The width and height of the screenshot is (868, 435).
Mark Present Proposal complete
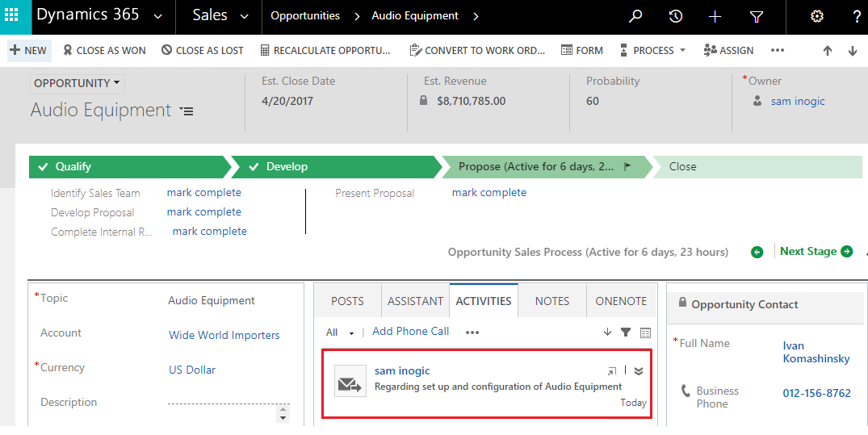pyautogui.click(x=489, y=193)
